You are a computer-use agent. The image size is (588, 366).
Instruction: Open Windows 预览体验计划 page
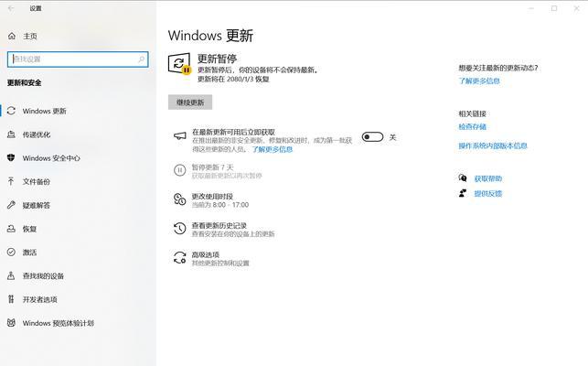[x=78, y=323]
